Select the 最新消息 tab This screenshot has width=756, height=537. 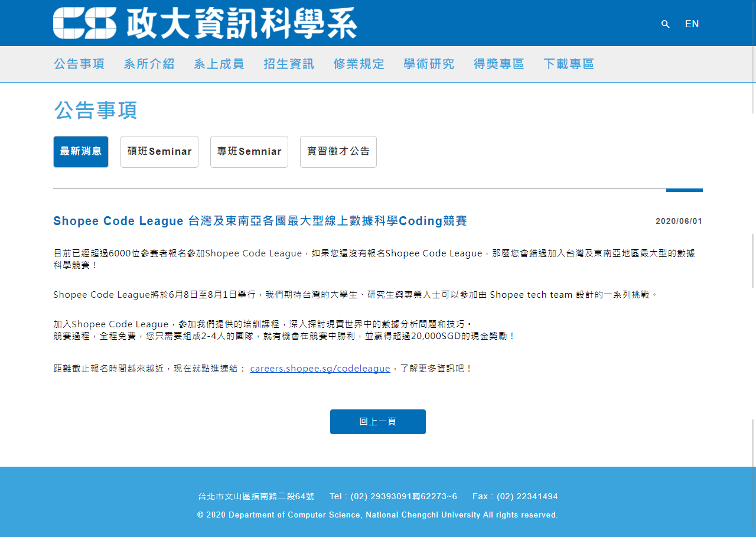click(81, 152)
